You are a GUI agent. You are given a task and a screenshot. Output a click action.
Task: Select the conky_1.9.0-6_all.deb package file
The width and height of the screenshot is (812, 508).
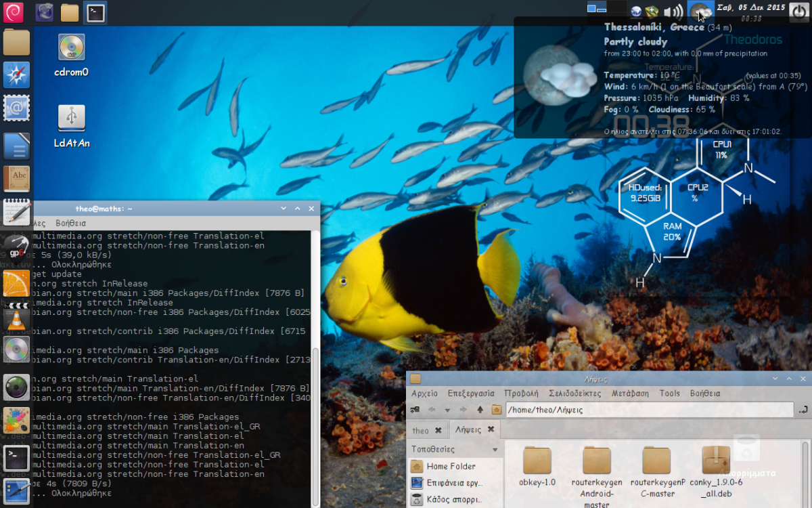tap(716, 462)
